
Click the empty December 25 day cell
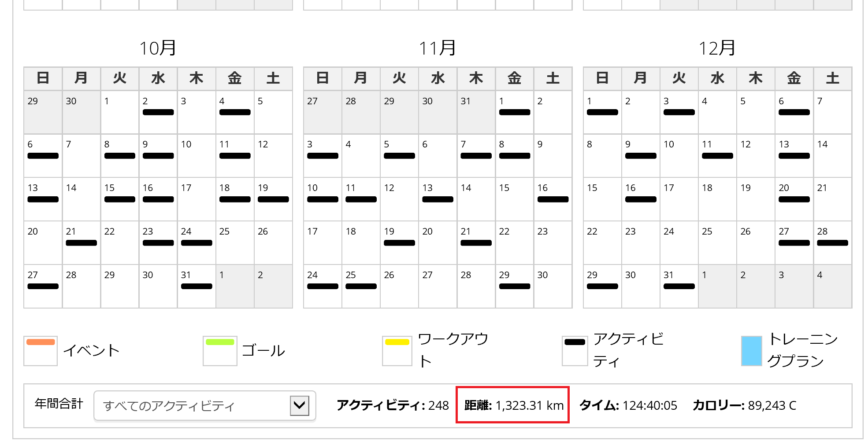click(717, 243)
